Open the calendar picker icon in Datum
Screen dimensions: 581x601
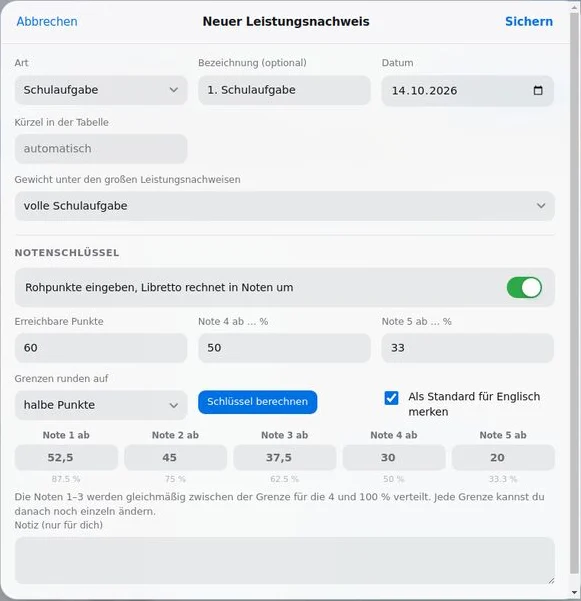point(538,90)
